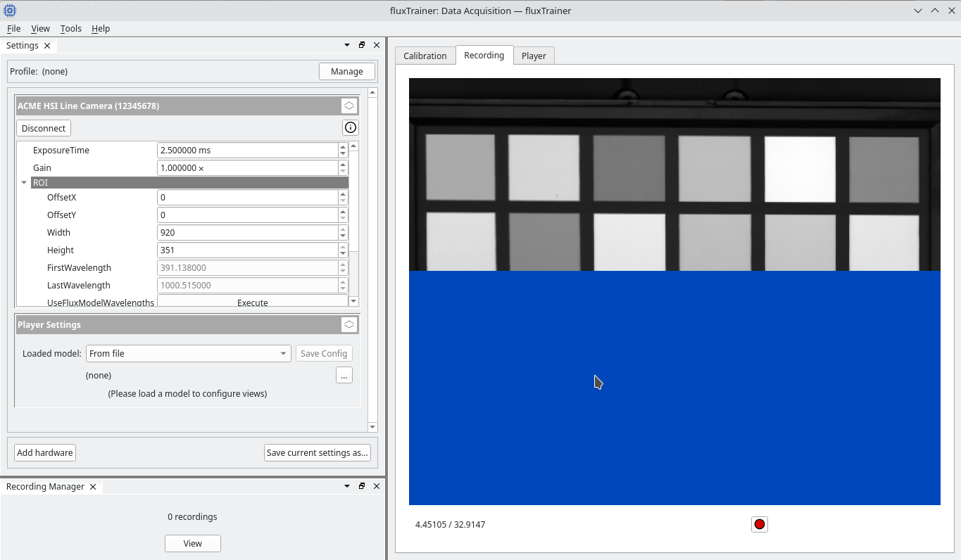Increase Gain with up stepper arrow
961x560 pixels.
tap(343, 164)
